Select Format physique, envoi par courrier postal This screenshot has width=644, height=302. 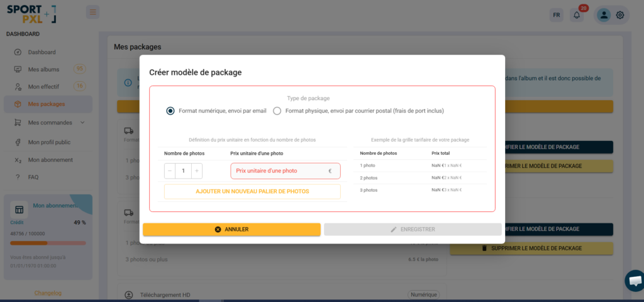coord(277,111)
